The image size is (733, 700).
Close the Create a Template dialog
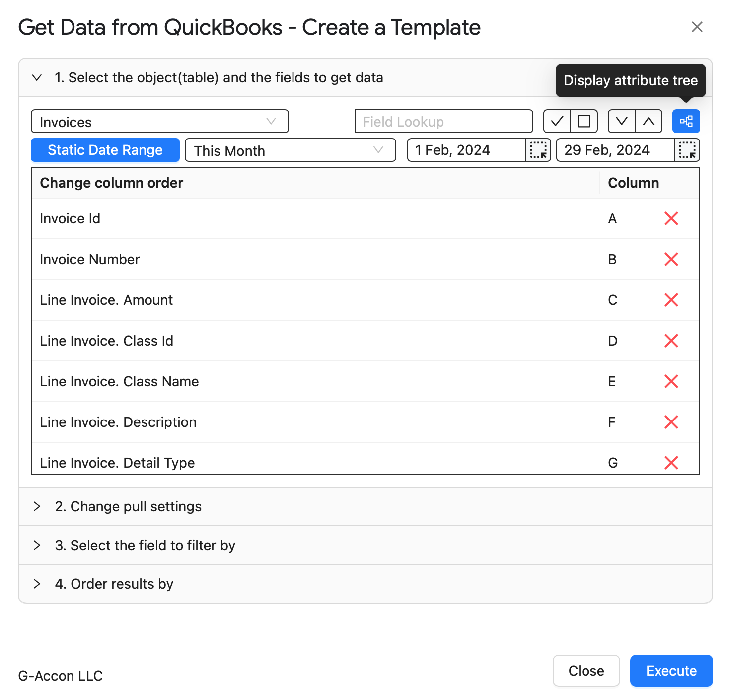[x=697, y=27]
